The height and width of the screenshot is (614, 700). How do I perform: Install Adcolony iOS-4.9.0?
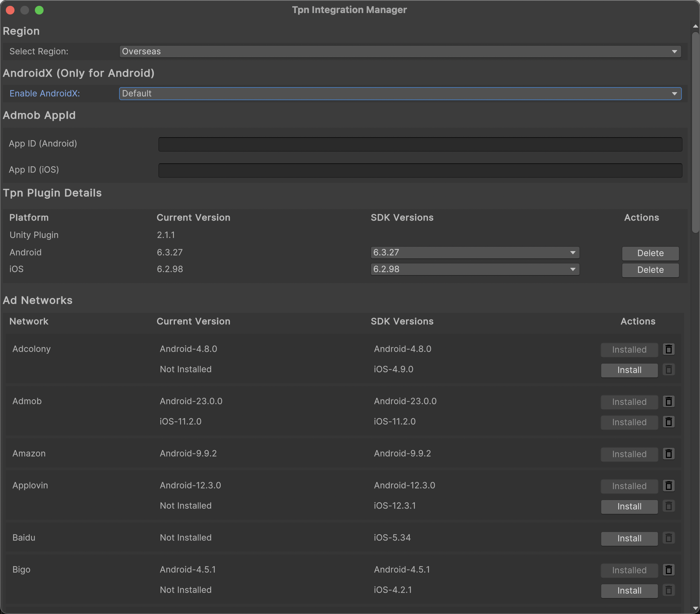pos(629,370)
